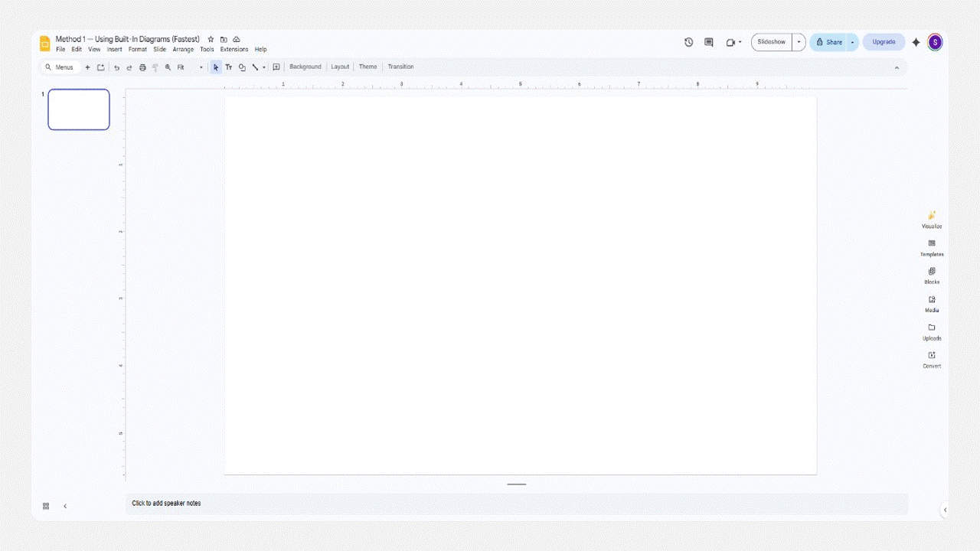Click the zoom magnifier icon

click(168, 67)
